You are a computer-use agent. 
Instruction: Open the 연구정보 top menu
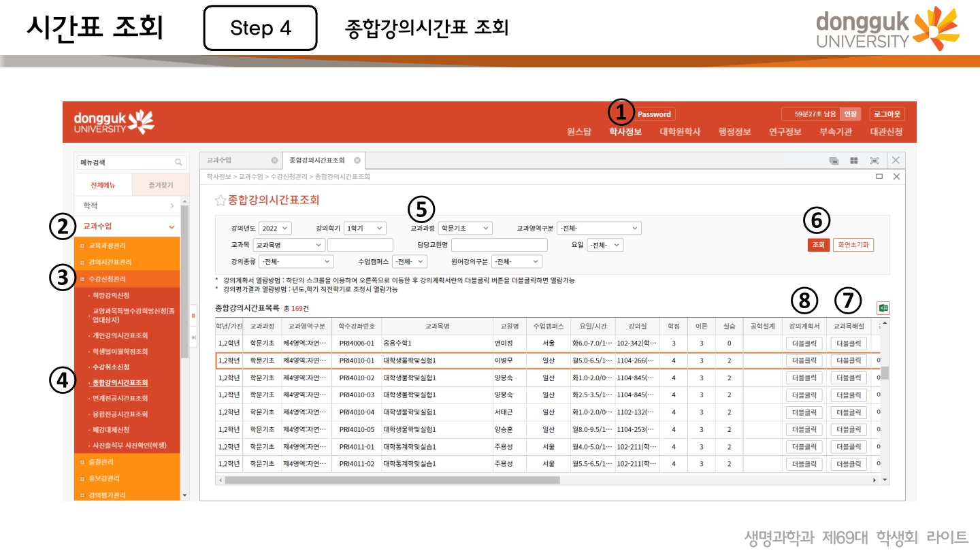pyautogui.click(x=785, y=132)
